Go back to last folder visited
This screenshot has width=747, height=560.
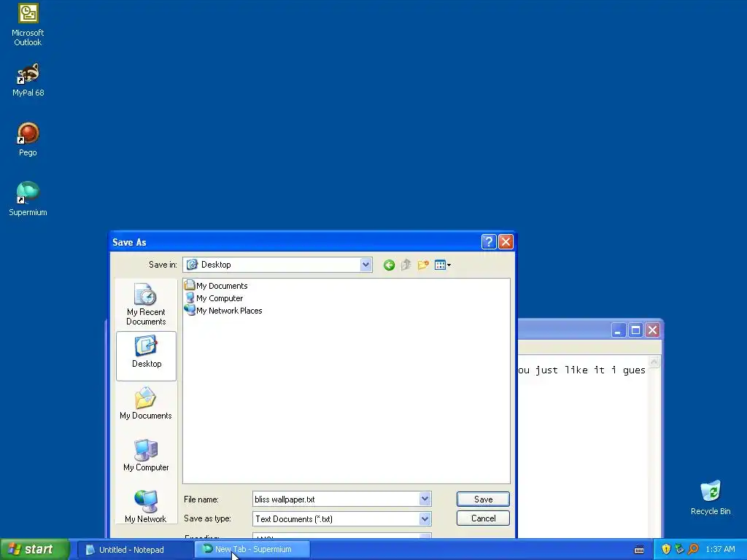point(389,265)
